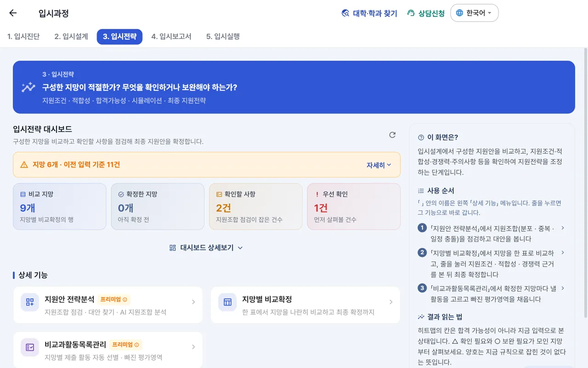588x368 pixels.
Task: Click the 지원안 전략분석 card icon
Action: [x=30, y=302]
